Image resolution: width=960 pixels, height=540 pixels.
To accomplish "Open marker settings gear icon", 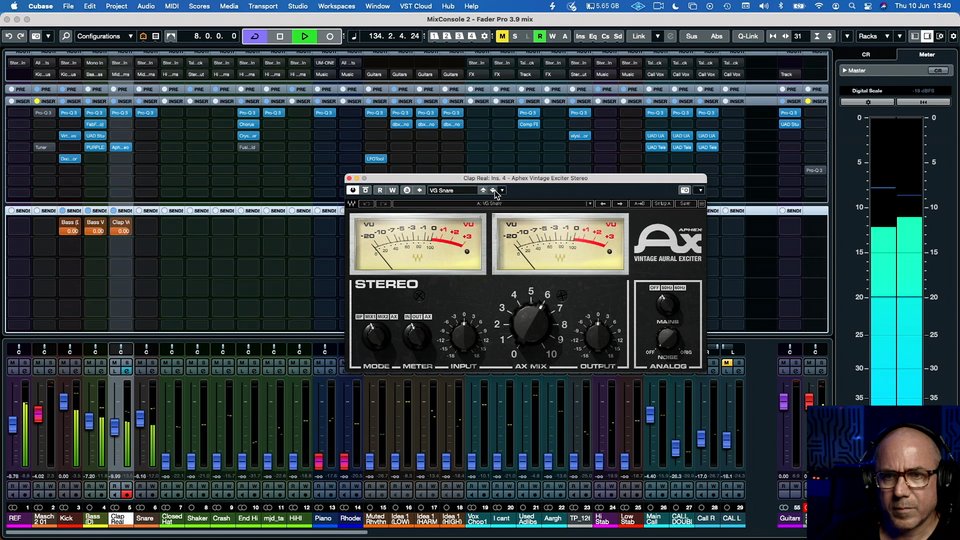I will pyautogui.click(x=484, y=36).
